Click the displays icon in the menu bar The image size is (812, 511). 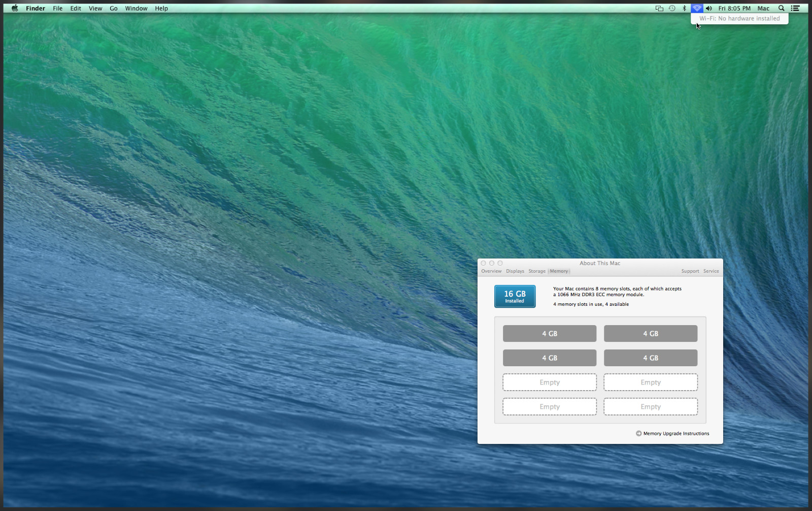coord(659,8)
